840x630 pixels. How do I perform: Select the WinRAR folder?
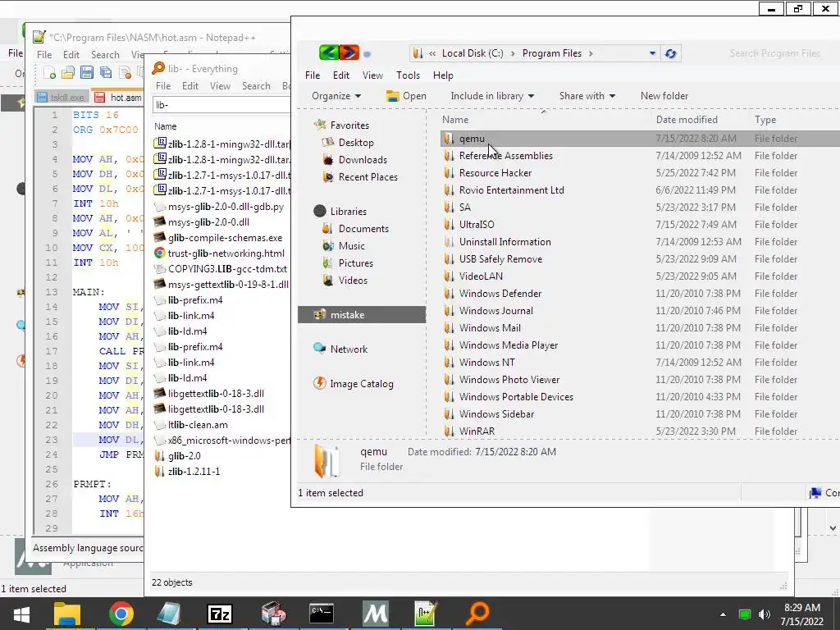point(477,431)
